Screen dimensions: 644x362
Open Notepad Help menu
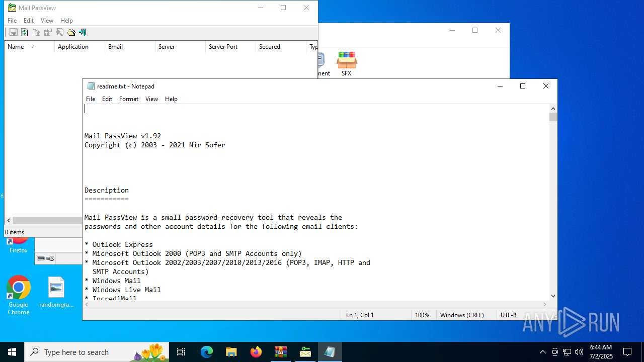[171, 99]
